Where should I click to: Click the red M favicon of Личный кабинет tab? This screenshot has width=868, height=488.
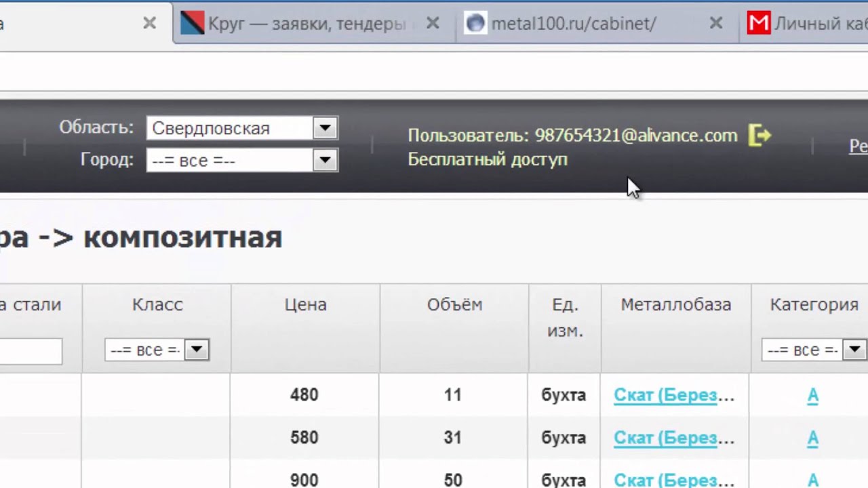click(758, 24)
